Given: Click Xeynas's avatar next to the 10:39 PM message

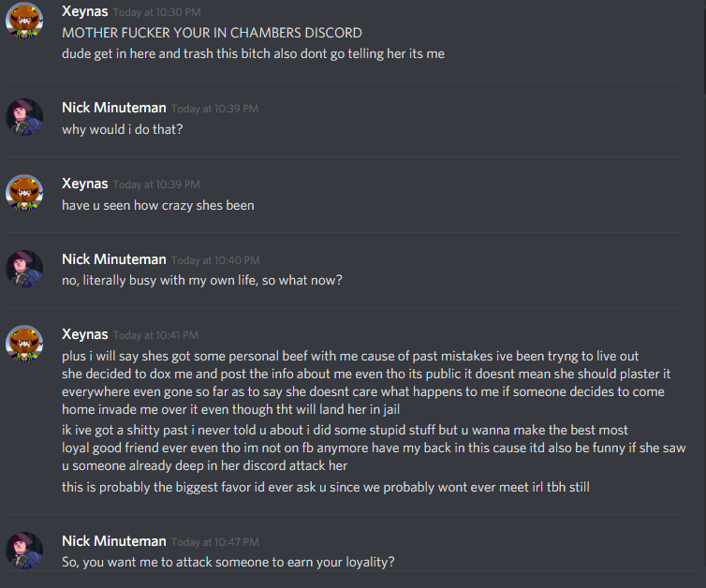Looking at the screenshot, I should tap(24, 192).
